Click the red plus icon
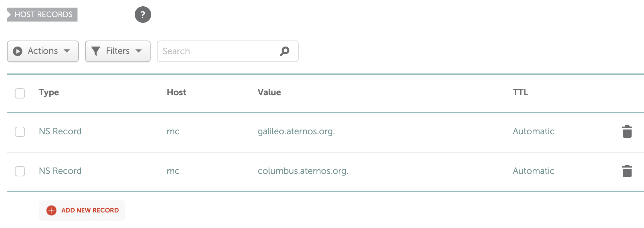Image resolution: width=644 pixels, height=228 pixels. pos(51,210)
